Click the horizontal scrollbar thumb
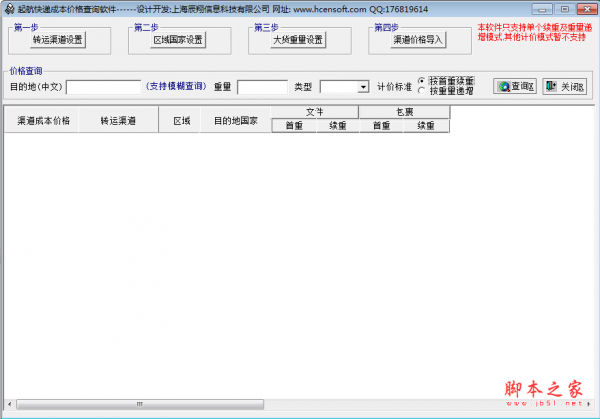Screen dimensions: 600x419 click(140, 404)
